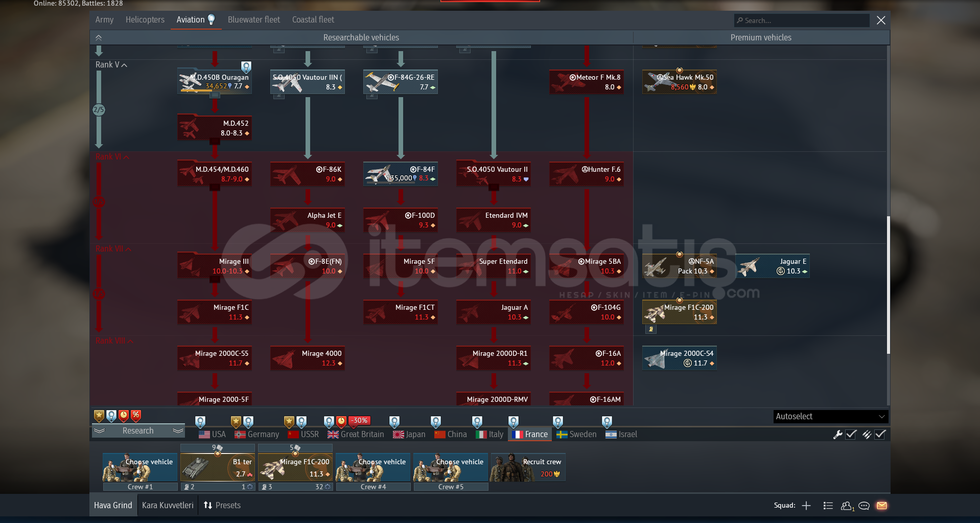This screenshot has width=980, height=523.
Task: Click the -30% discount badge above Great Britain
Action: (x=360, y=421)
